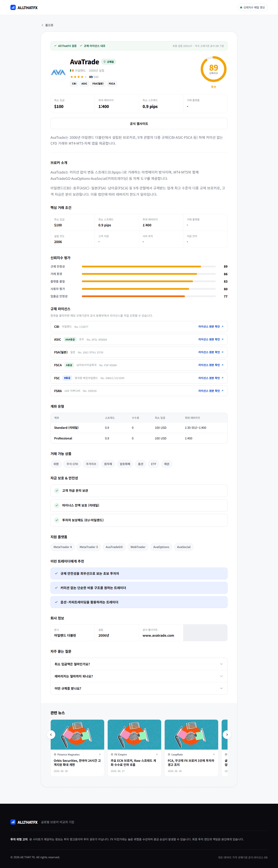This screenshot has height=868, width=278.
Task: Click the footer ALLTHATFX logo
Action: [24, 822]
